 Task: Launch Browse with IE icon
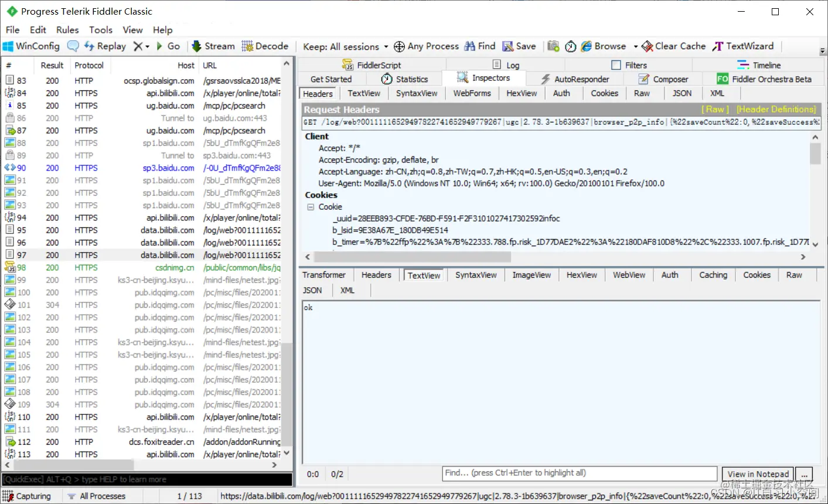tap(604, 46)
